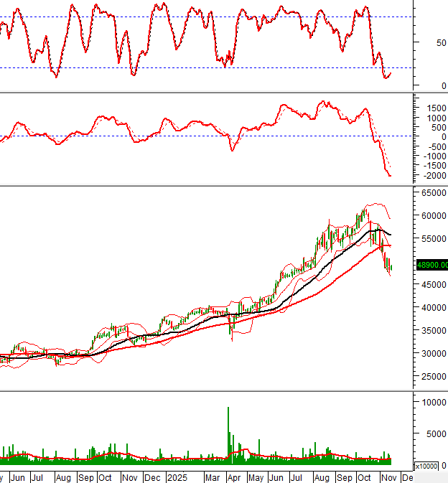Click the May label on the time axis
The image size is (448, 483).
pyautogui.click(x=256, y=477)
